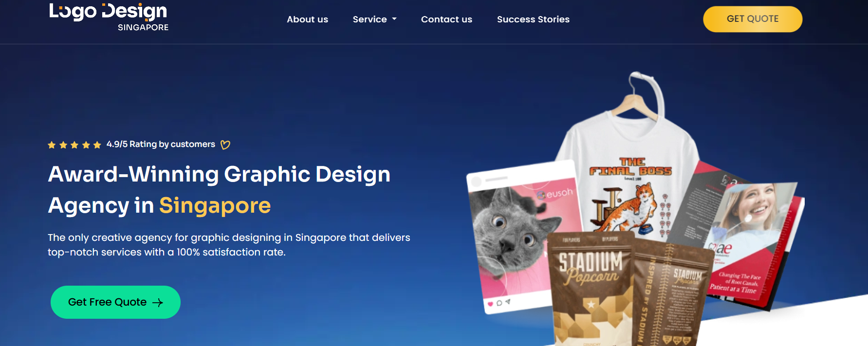Click the eusoh logo on the pink post
868x346 pixels.
point(555,194)
